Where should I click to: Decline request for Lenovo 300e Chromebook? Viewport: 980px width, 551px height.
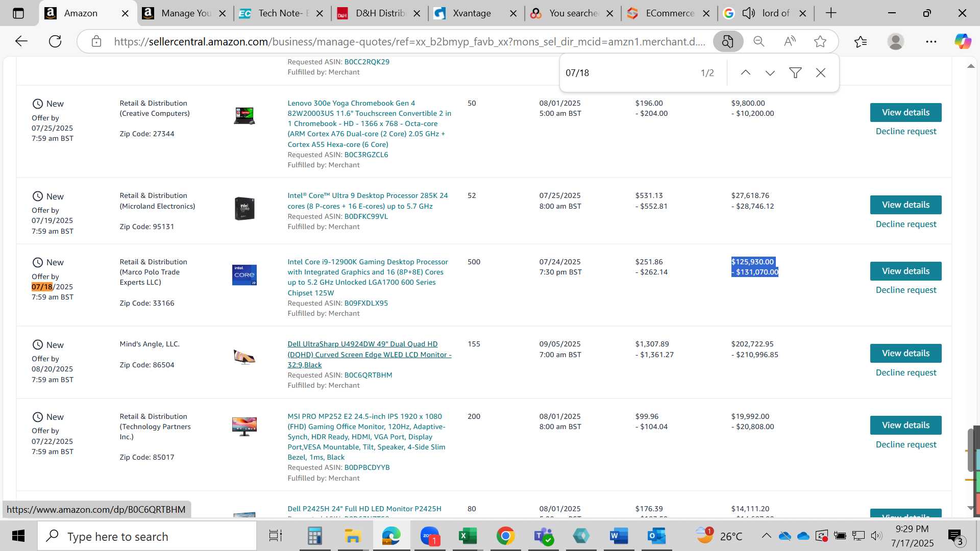(x=905, y=132)
